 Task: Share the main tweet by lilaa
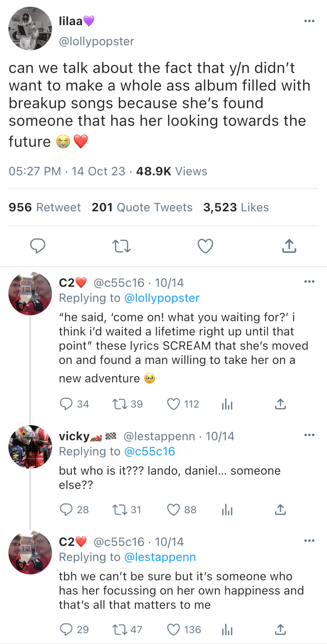click(x=289, y=246)
